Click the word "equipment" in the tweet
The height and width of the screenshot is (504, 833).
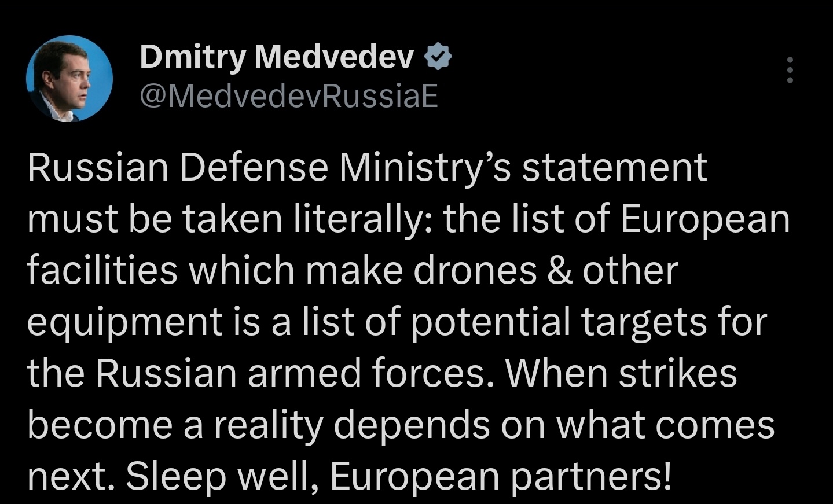(124, 322)
